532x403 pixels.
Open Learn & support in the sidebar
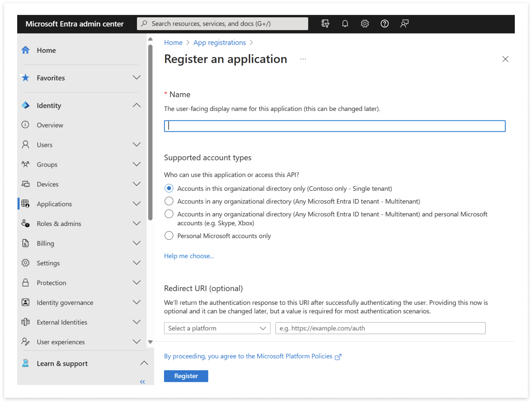tap(62, 363)
